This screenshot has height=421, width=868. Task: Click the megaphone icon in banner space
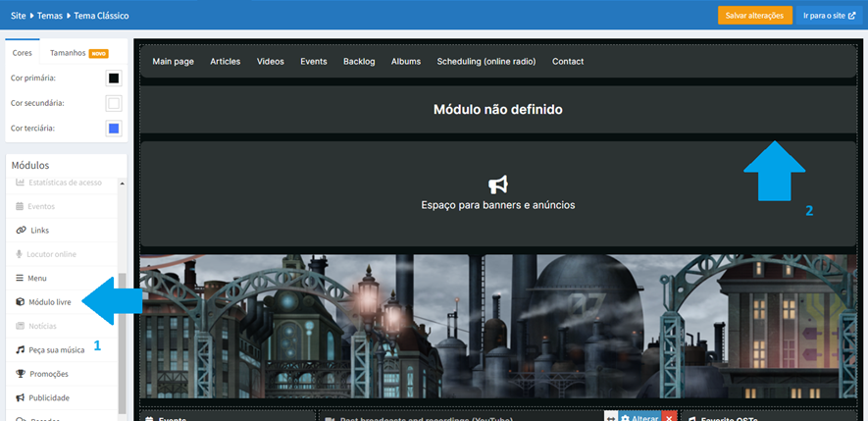(498, 184)
